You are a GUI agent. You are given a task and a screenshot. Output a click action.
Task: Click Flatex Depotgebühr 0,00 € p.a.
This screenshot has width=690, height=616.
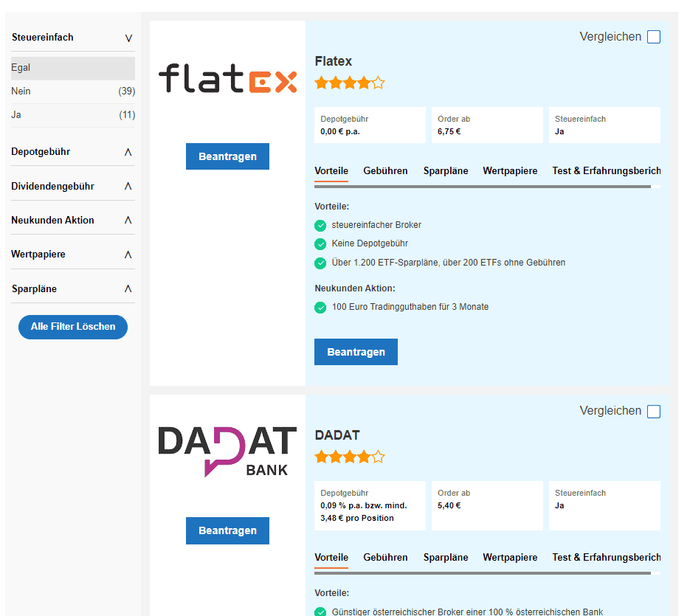point(370,125)
